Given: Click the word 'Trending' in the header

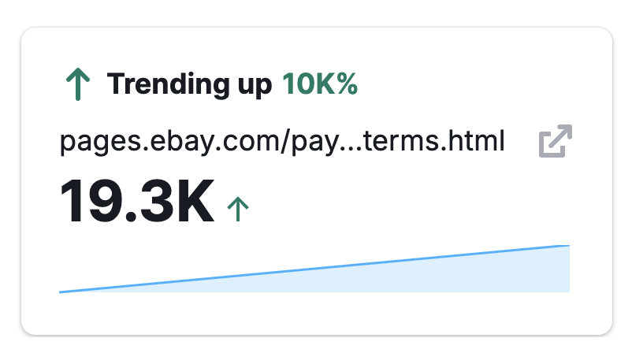Looking at the screenshot, I should click(161, 84).
